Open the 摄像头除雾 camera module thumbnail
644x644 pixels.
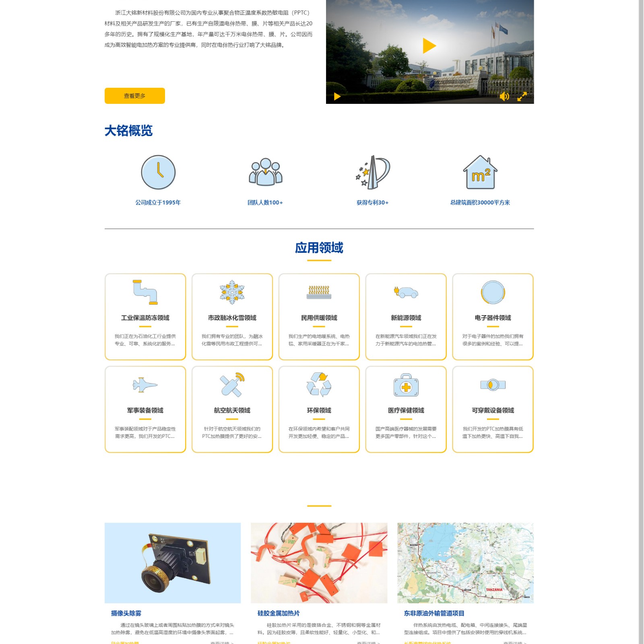173,563
